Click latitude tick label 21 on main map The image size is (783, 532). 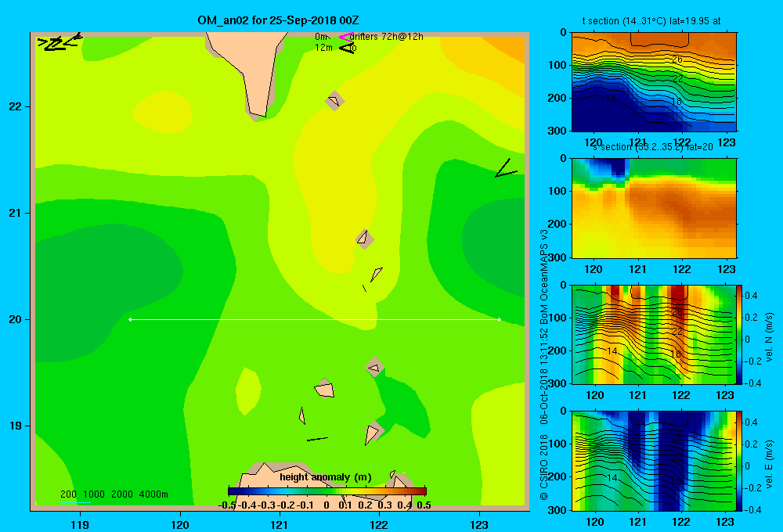point(16,213)
